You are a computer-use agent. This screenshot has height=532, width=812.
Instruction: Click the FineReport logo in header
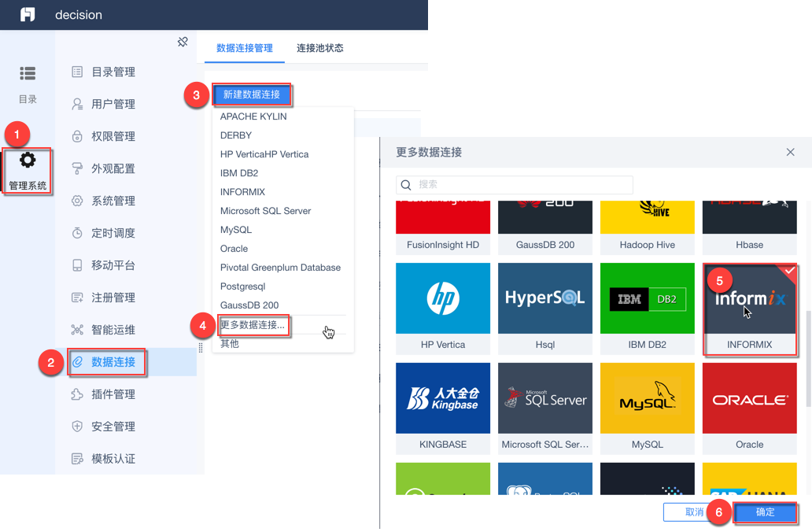[x=28, y=14]
